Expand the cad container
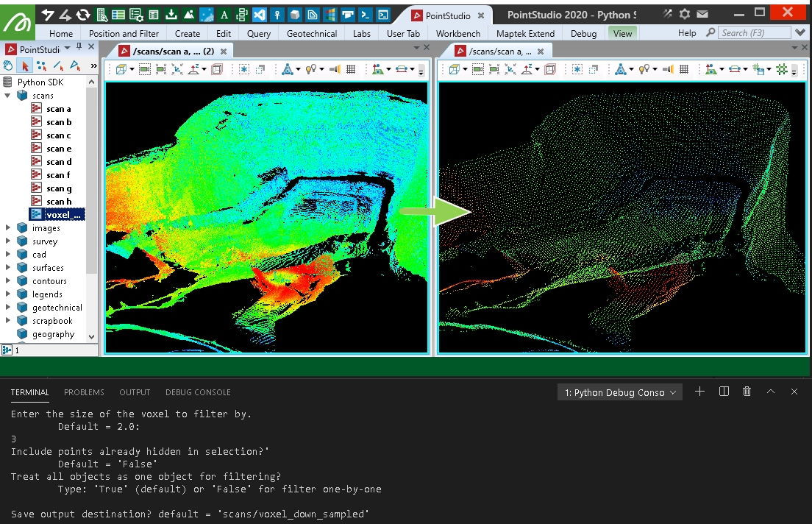812x524 pixels. 7,254
